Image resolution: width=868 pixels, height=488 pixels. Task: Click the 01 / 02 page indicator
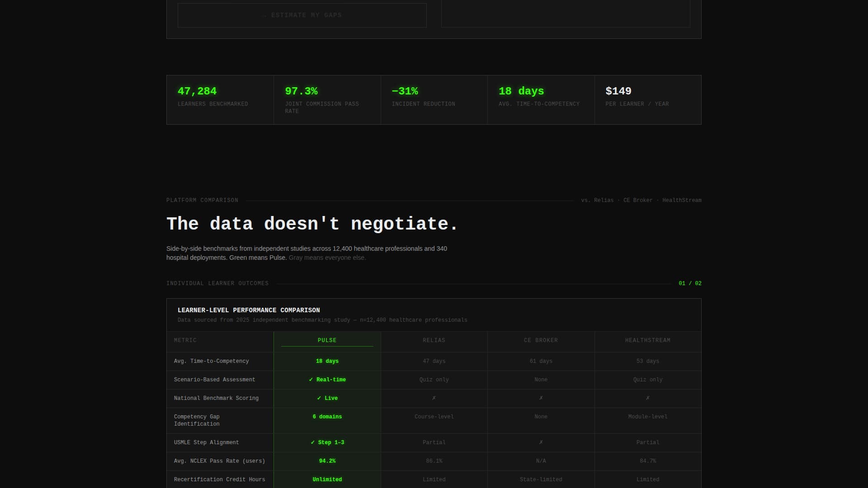(x=690, y=283)
